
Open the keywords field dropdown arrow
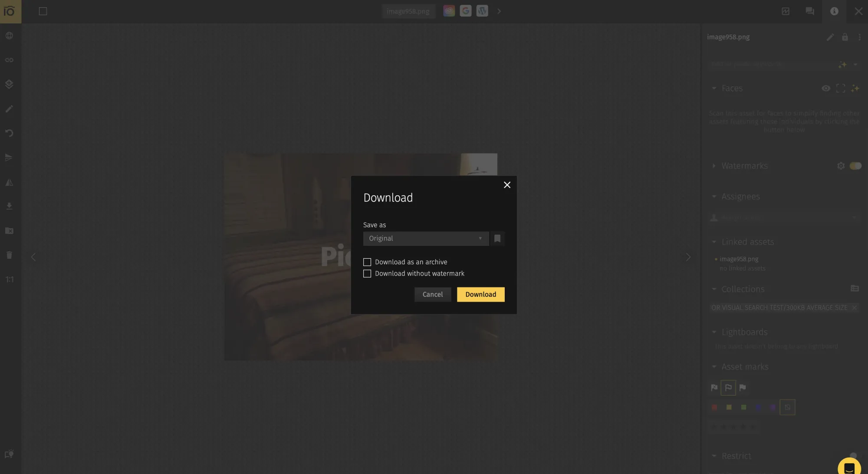(855, 64)
